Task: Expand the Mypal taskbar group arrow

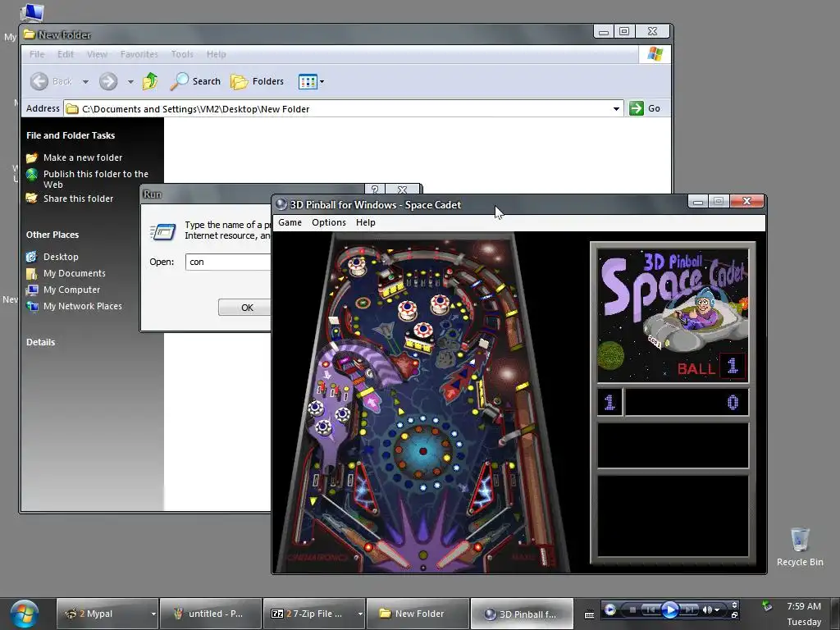Action: pyautogui.click(x=153, y=614)
